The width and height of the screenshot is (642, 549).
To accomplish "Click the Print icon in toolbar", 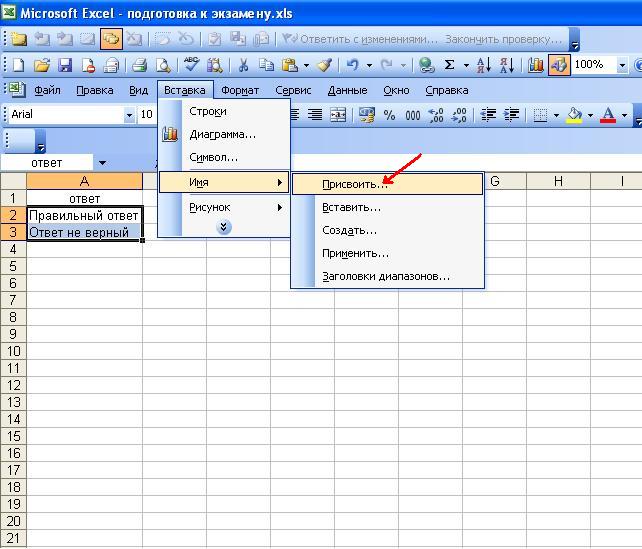I will 139,65.
